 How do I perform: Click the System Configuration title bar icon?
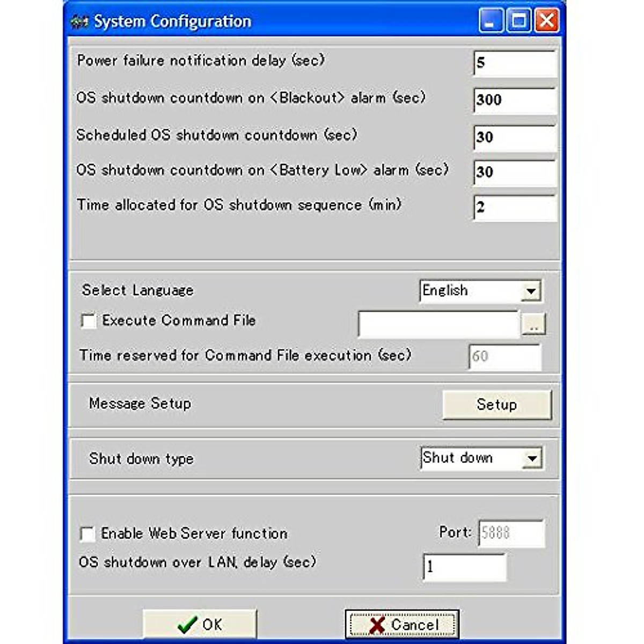point(79,23)
